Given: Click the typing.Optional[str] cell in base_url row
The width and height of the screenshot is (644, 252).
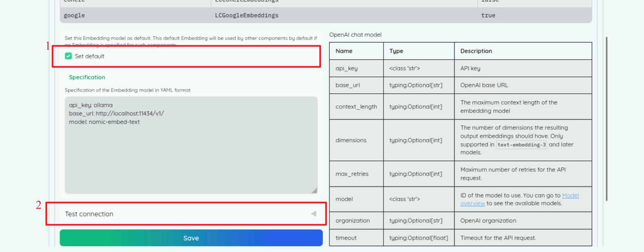Looking at the screenshot, I should (419, 85).
